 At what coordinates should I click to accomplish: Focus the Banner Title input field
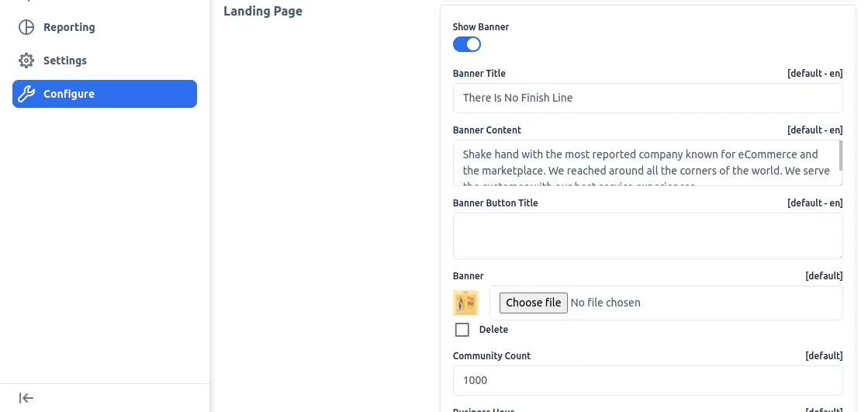pyautogui.click(x=648, y=98)
